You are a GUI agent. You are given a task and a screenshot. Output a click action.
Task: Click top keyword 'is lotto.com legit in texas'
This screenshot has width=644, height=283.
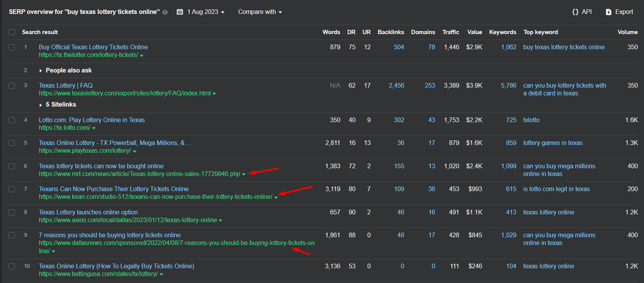pyautogui.click(x=557, y=189)
